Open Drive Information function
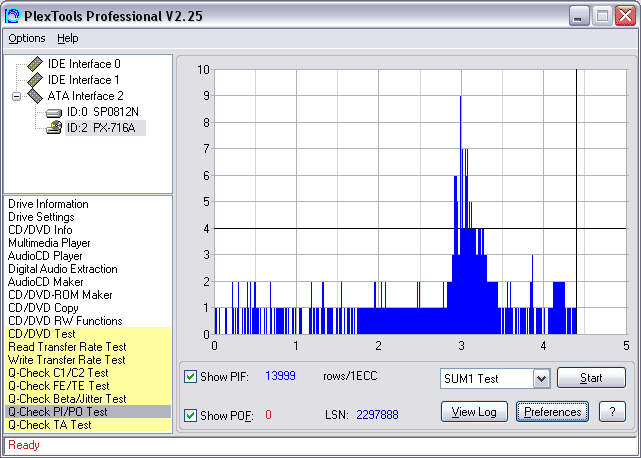 tap(48, 204)
